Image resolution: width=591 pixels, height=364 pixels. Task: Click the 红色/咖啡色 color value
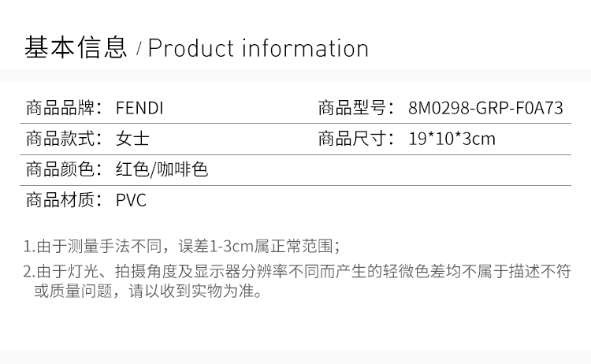pyautogui.click(x=162, y=169)
